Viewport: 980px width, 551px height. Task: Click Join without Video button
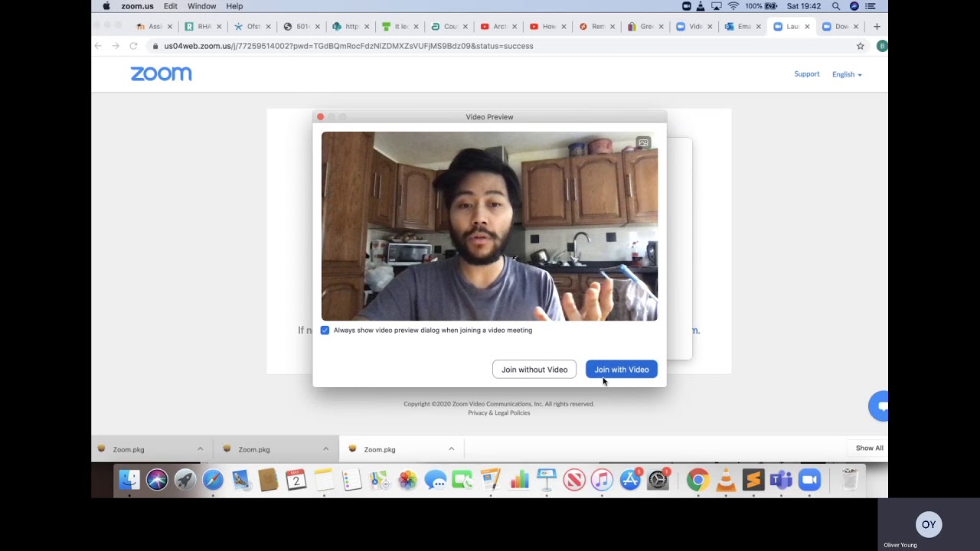click(x=534, y=370)
